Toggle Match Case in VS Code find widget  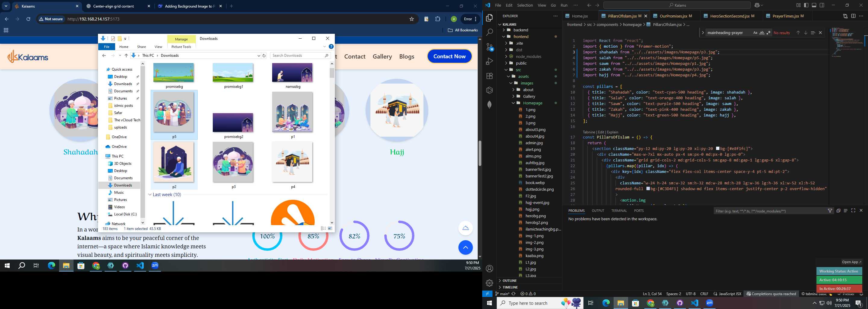[755, 33]
